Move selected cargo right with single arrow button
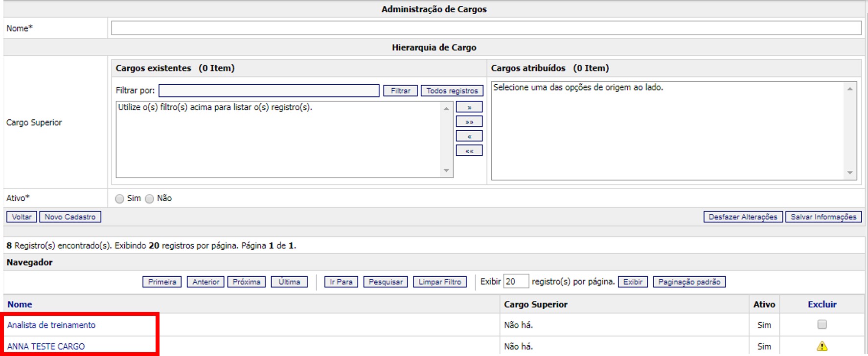The width and height of the screenshot is (868, 356). [x=469, y=107]
